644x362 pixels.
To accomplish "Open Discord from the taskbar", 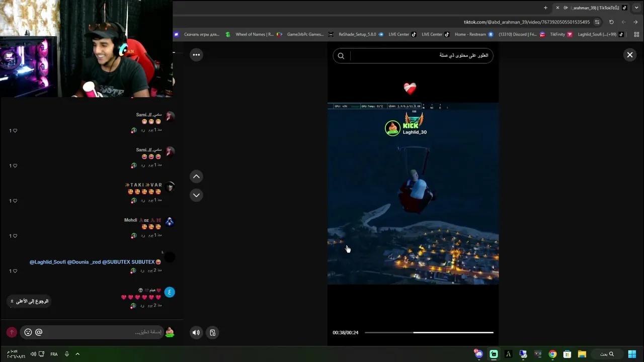I will coord(478,354).
